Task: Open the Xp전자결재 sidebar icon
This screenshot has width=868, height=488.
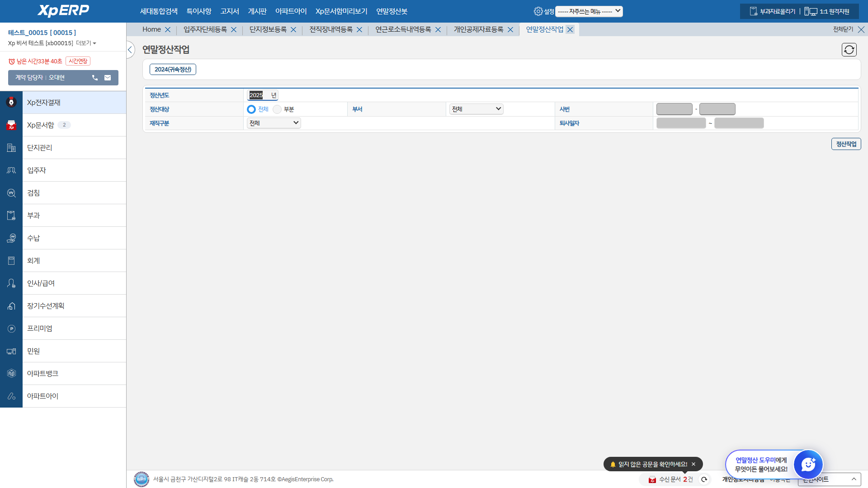Action: (11, 103)
